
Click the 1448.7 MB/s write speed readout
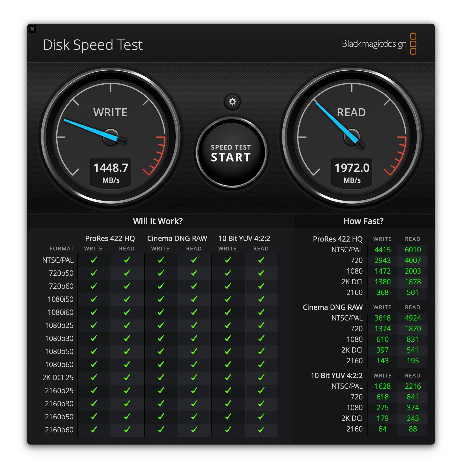pos(111,174)
